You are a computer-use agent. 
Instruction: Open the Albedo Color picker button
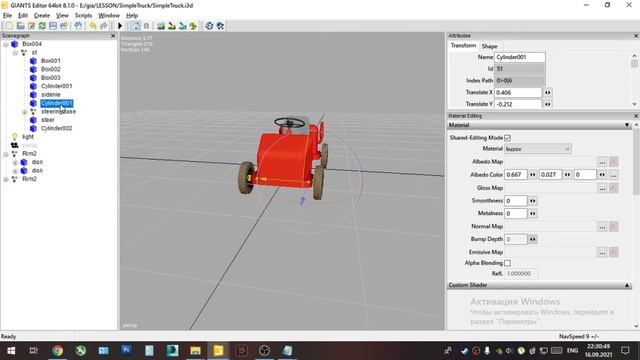(x=613, y=175)
